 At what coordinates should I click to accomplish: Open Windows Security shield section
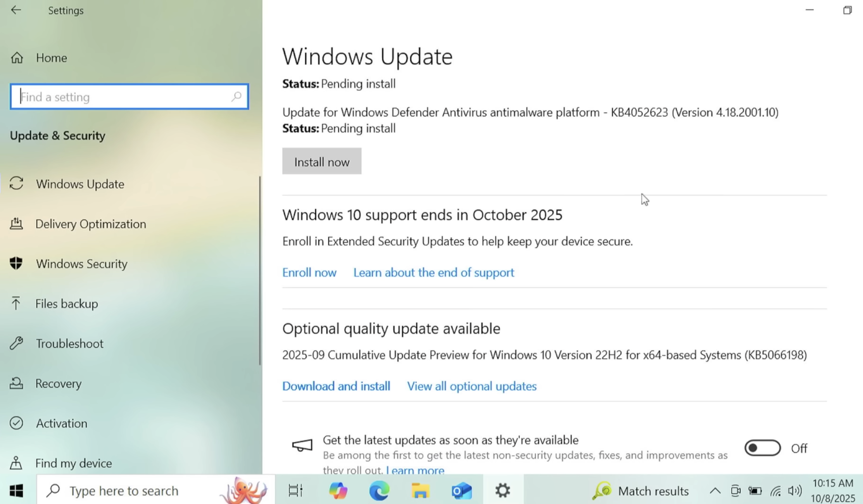(81, 264)
